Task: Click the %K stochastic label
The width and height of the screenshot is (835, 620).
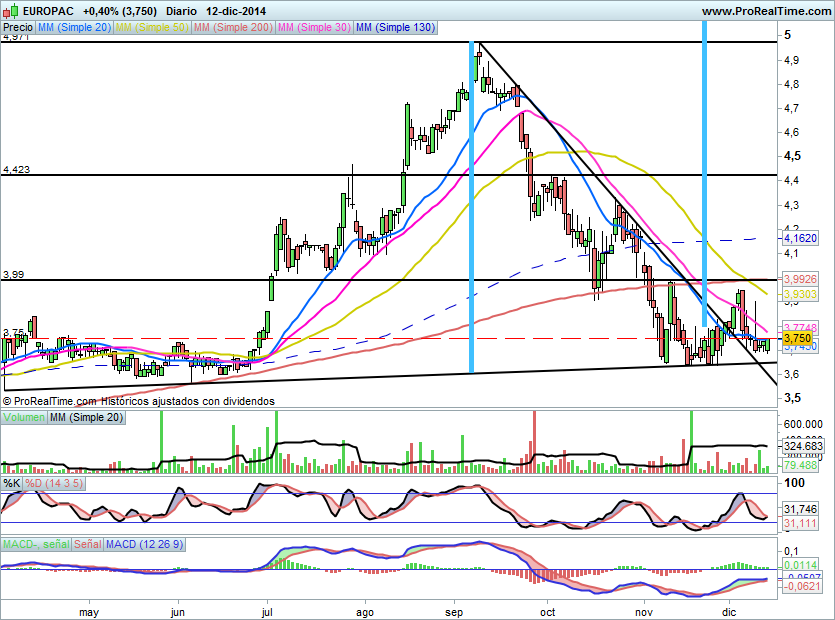Action: (12, 483)
